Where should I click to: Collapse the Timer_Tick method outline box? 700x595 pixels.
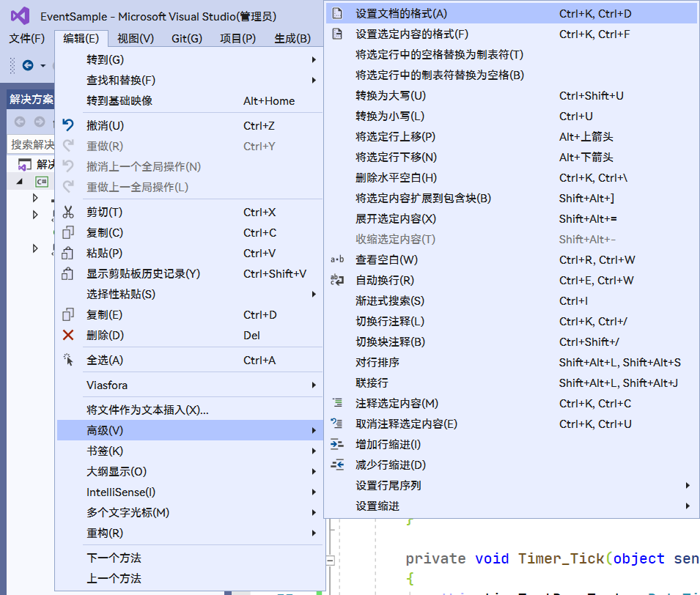pos(331,561)
